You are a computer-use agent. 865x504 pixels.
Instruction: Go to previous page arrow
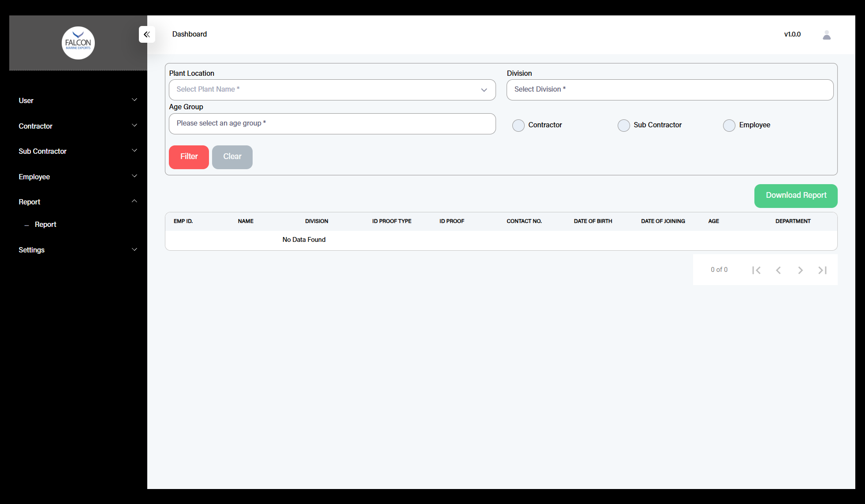778,270
